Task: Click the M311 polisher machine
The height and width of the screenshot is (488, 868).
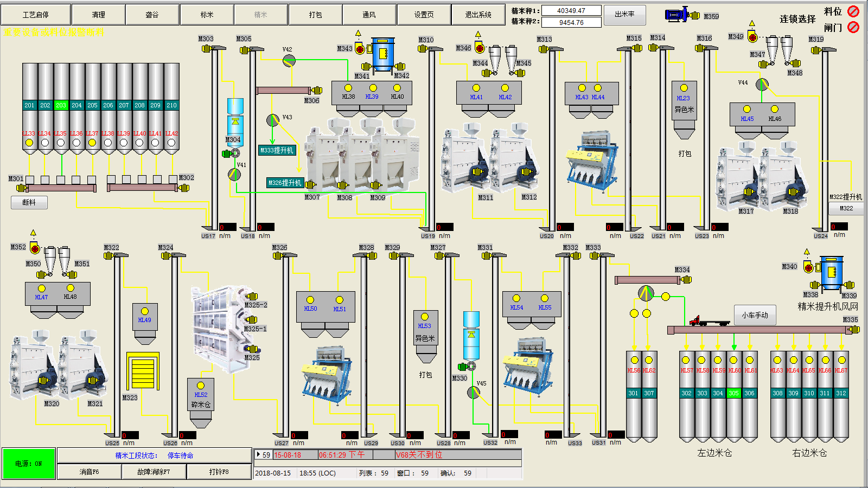Action: pos(464,158)
